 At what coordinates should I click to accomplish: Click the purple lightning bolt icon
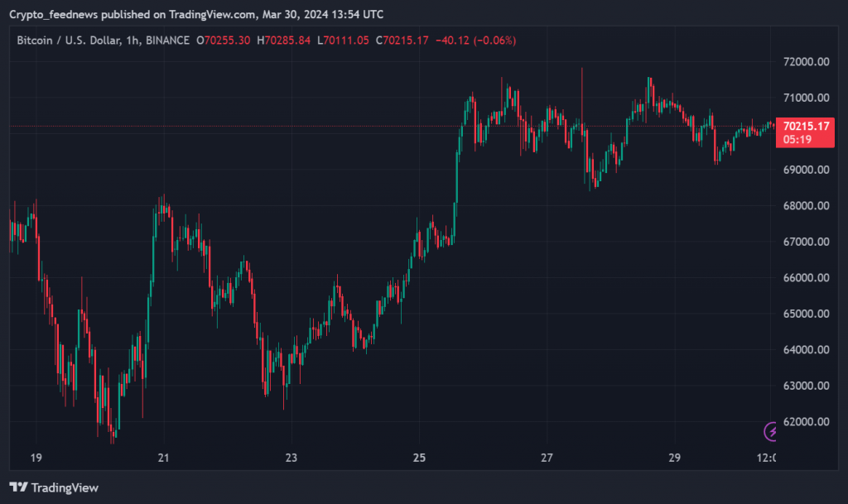[771, 431]
